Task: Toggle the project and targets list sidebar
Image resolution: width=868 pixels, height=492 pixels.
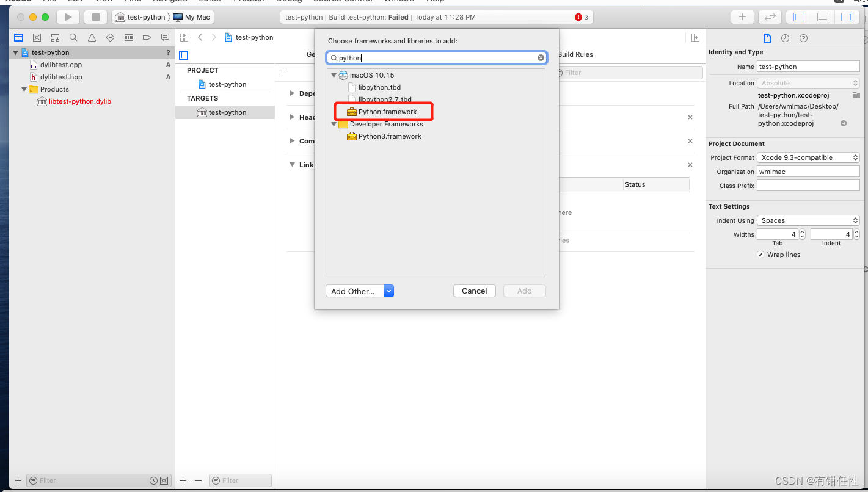Action: point(183,55)
